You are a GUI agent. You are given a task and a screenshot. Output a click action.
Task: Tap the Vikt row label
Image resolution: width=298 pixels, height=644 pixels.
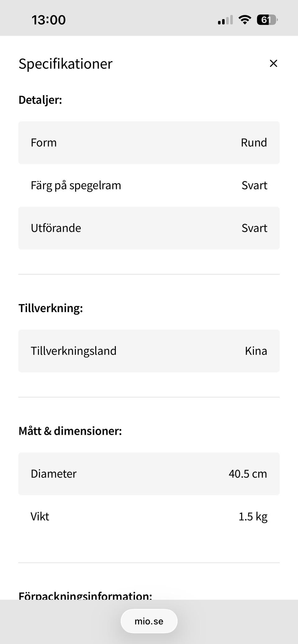tap(40, 516)
